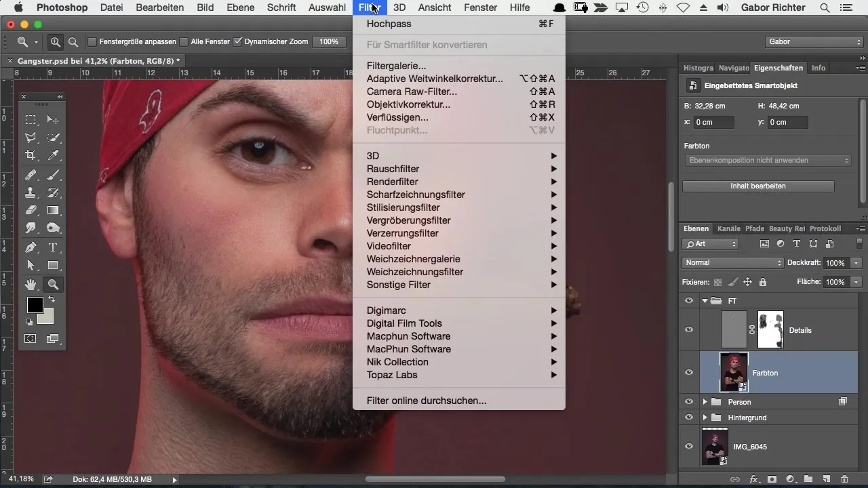Select the Smudge tool
This screenshot has height=488, width=868.
coord(31,228)
